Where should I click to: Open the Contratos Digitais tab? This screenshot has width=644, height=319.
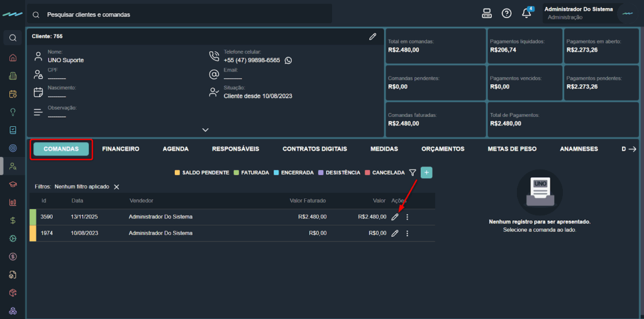click(x=314, y=149)
